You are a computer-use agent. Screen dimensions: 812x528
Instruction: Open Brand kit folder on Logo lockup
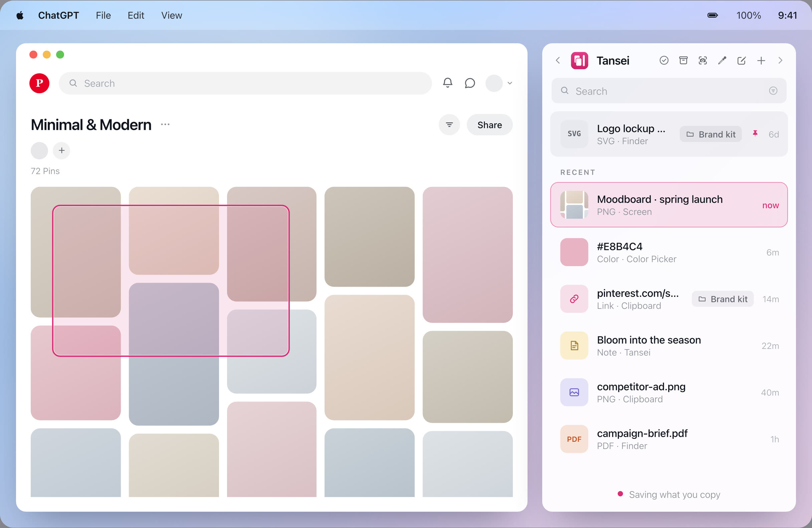711,134
